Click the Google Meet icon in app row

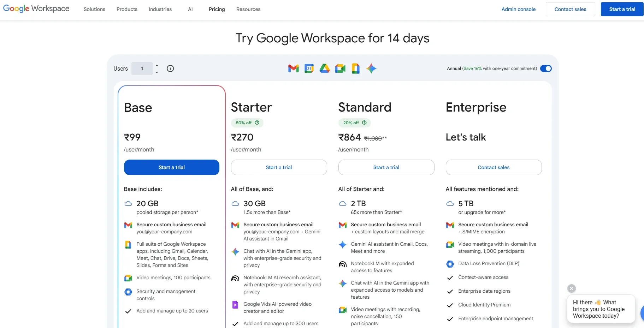(340, 68)
